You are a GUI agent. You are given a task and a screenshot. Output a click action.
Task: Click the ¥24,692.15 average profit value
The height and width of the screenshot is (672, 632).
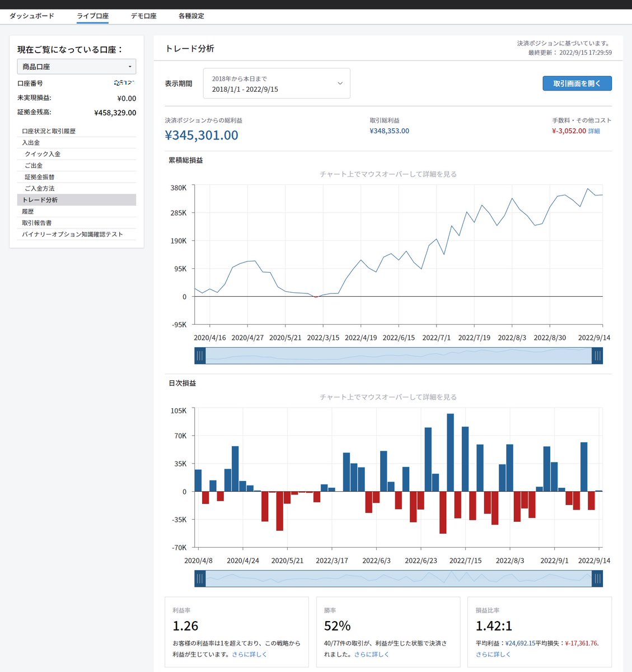point(520,643)
